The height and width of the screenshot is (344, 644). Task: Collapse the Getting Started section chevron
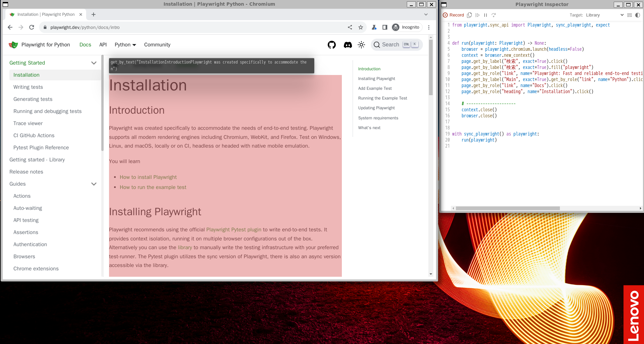click(94, 63)
